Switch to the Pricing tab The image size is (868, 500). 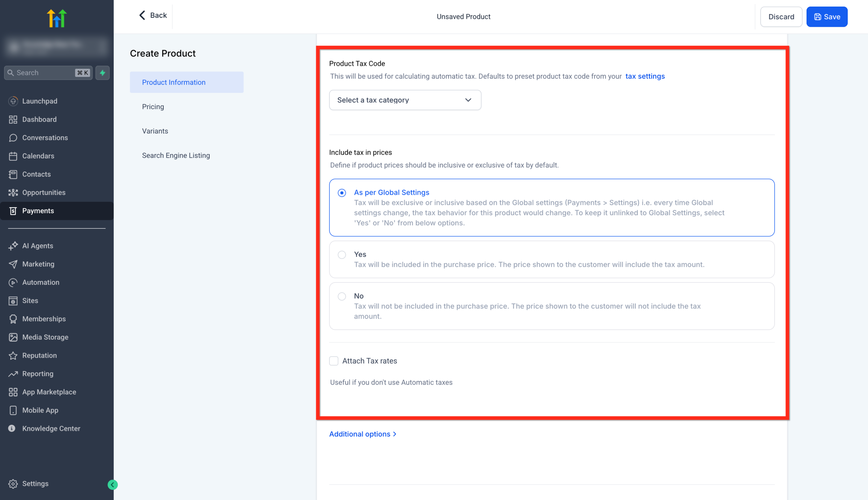coord(153,106)
